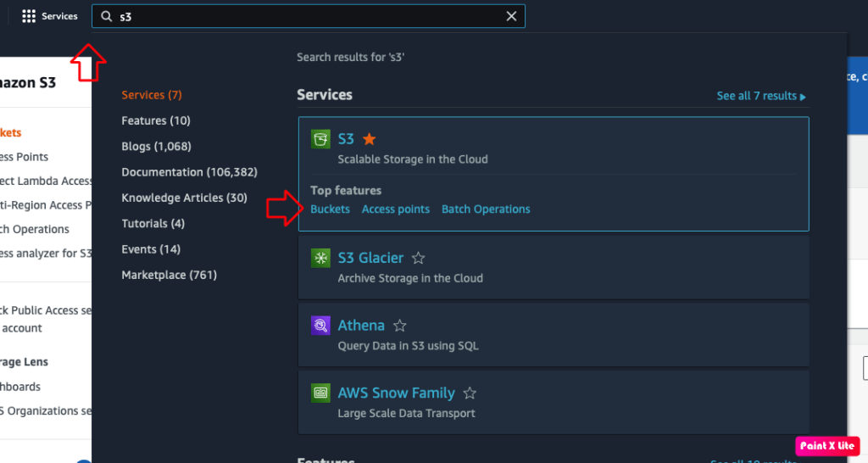Select the Features (10) filter

156,120
